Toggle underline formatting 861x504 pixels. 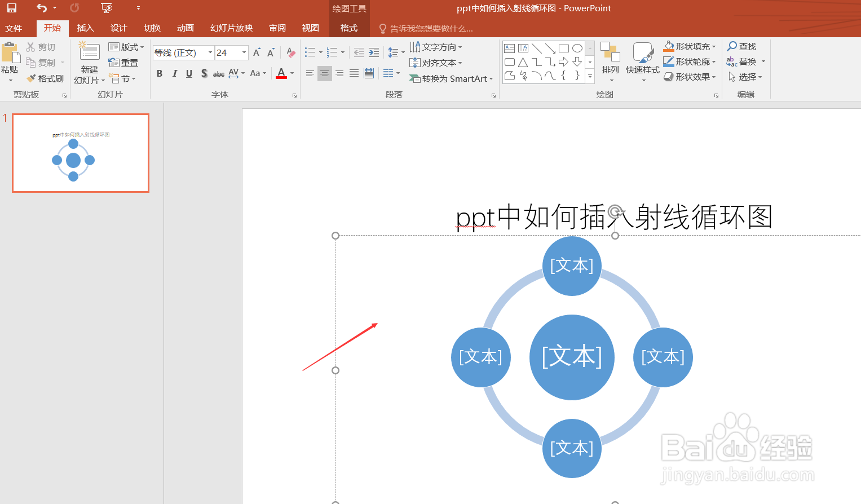[x=189, y=73]
